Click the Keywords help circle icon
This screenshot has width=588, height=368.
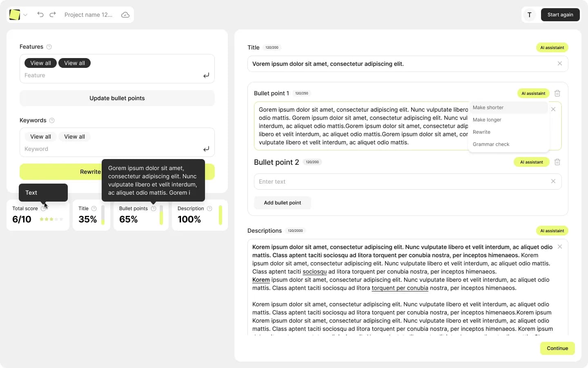click(x=52, y=120)
